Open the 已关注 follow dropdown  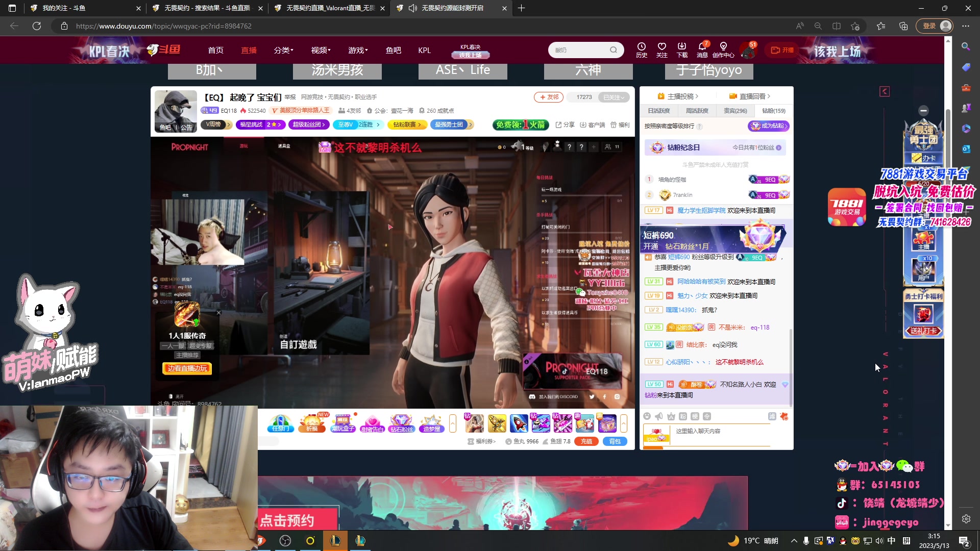click(x=614, y=97)
